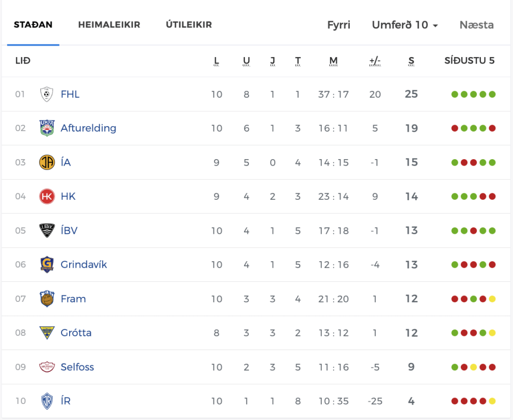Viewport: 513px width, 420px height.
Task: Click FHL's last green result dot
Action: tap(492, 94)
